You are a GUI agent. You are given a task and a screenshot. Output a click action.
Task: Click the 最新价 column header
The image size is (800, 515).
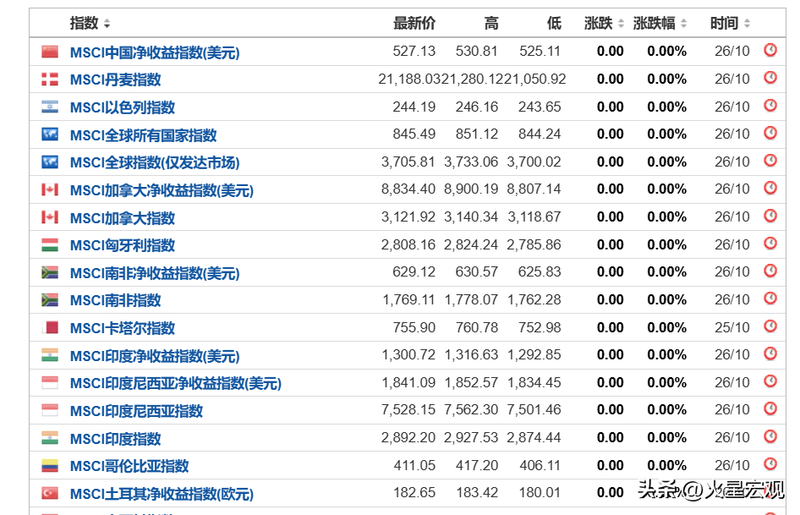click(414, 23)
